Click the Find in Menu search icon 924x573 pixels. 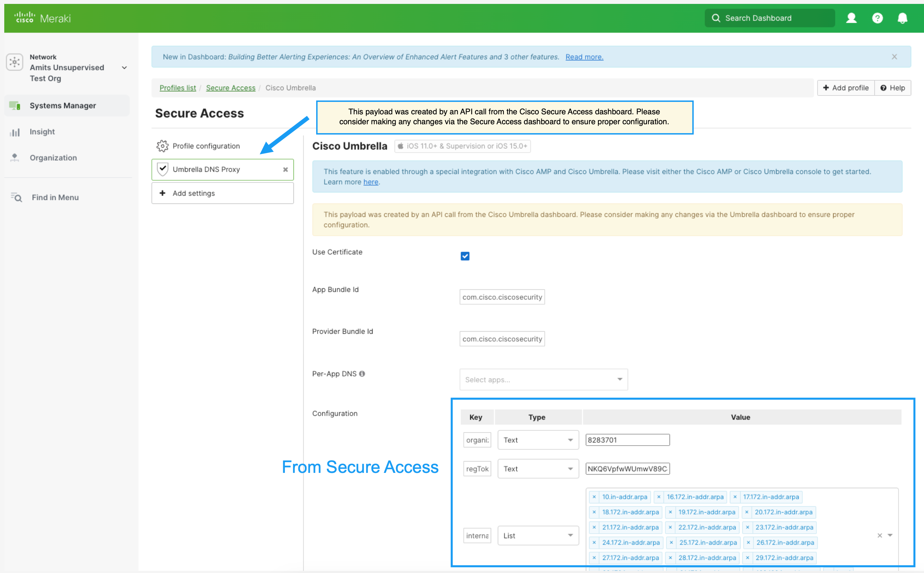[x=16, y=197]
